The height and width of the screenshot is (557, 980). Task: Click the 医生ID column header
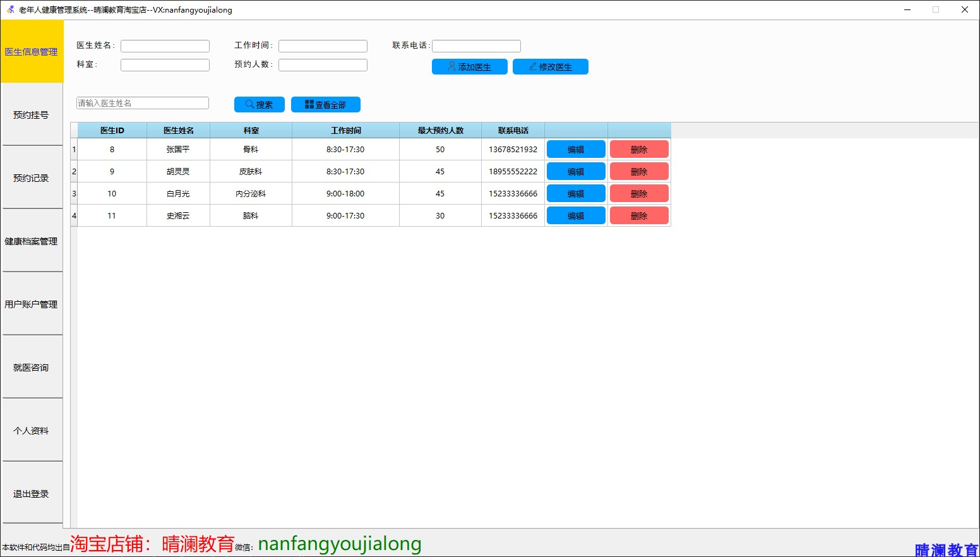click(x=112, y=131)
